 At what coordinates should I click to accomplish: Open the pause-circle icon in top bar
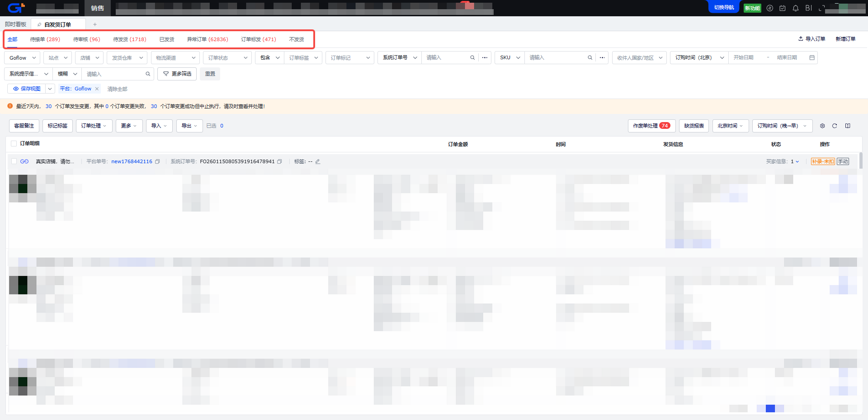[x=770, y=8]
